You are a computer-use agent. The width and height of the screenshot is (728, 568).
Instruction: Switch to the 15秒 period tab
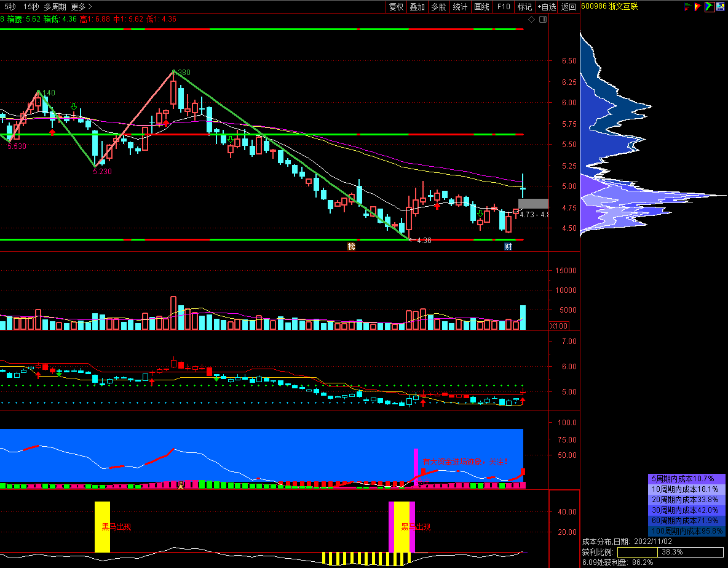coord(31,7)
